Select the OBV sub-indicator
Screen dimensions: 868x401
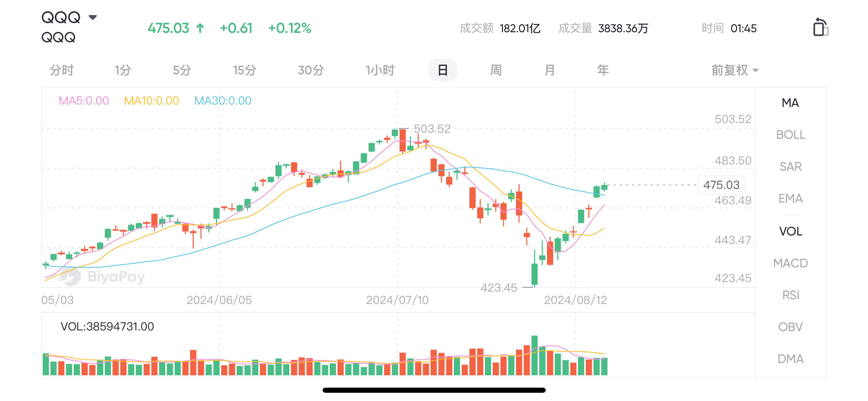coord(791,327)
